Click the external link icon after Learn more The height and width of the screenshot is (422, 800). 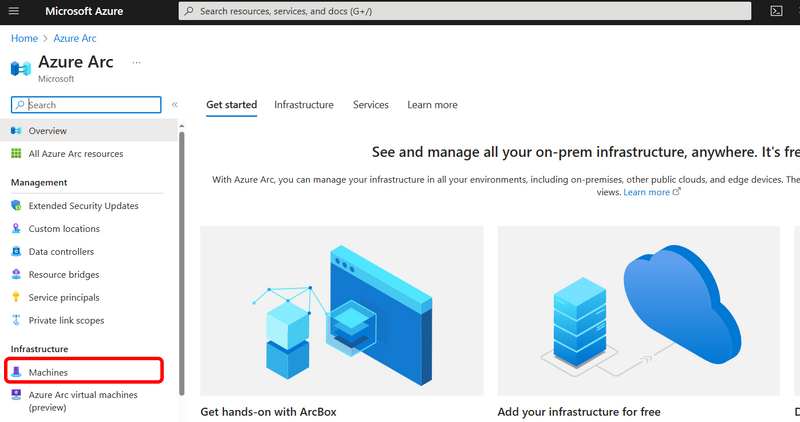click(677, 192)
